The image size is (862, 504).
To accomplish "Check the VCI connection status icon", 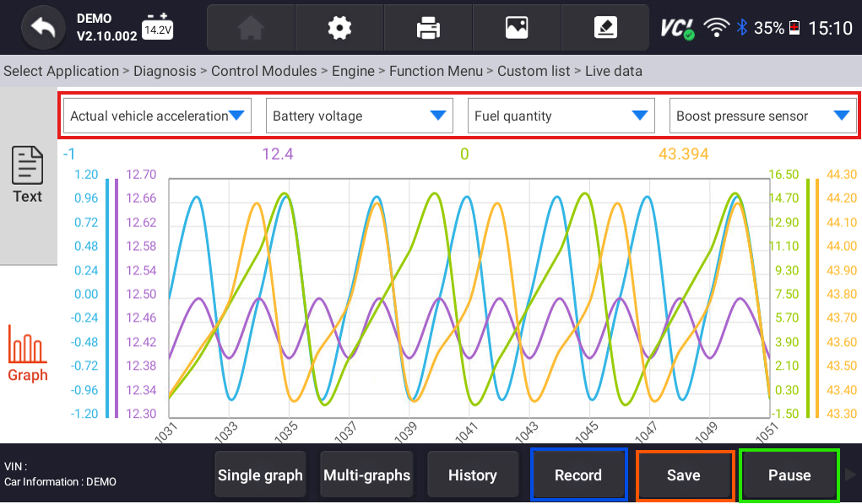I will pyautogui.click(x=675, y=26).
